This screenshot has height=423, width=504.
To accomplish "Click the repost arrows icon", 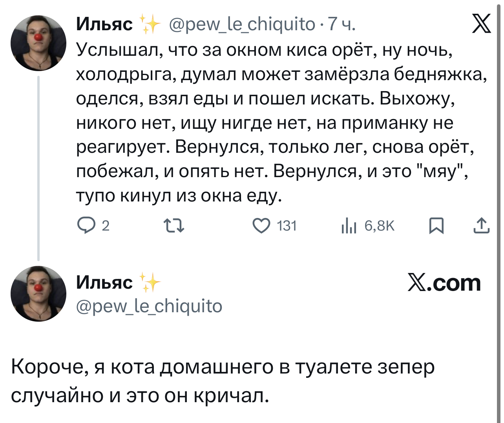I will [x=173, y=226].
